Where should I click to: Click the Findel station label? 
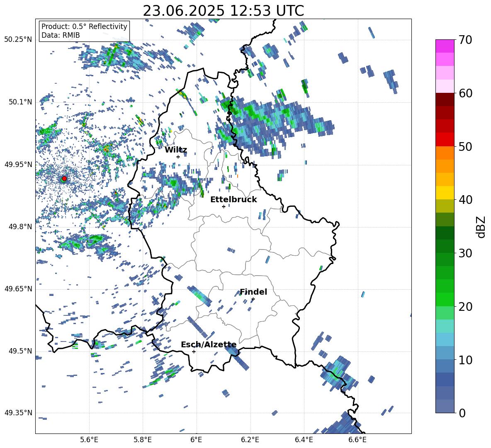click(253, 292)
